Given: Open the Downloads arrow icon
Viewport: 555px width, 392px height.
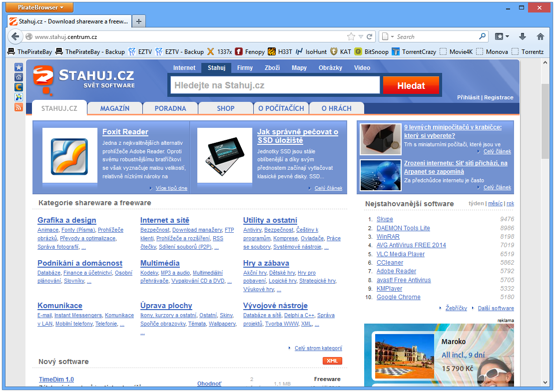Looking at the screenshot, I should tap(523, 36).
